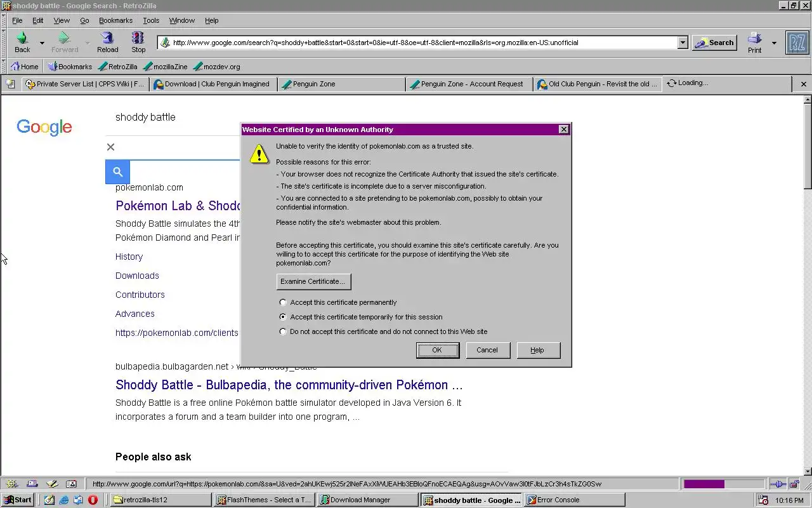Reload the current page
812x508 pixels.
pyautogui.click(x=107, y=43)
